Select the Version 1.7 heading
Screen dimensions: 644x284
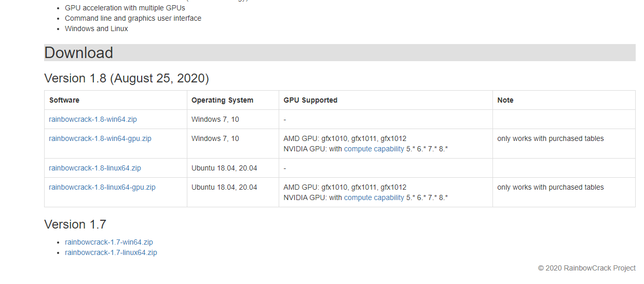75,224
